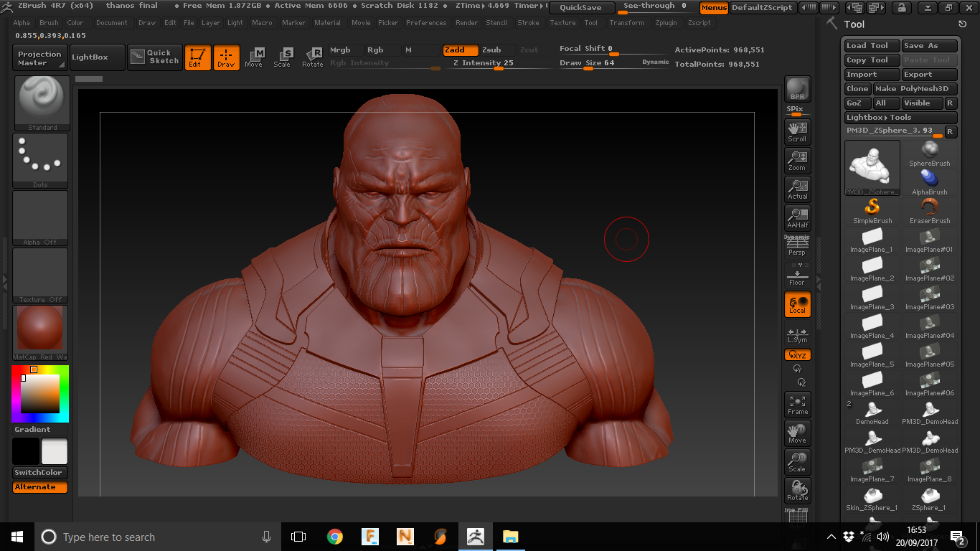980x551 pixels.
Task: Open the Preferences menu
Action: click(426, 23)
